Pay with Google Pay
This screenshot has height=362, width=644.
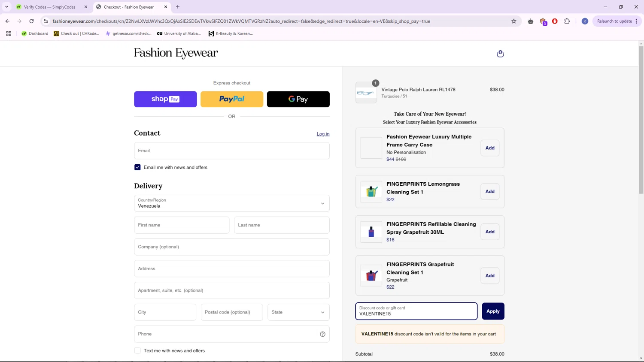click(298, 99)
